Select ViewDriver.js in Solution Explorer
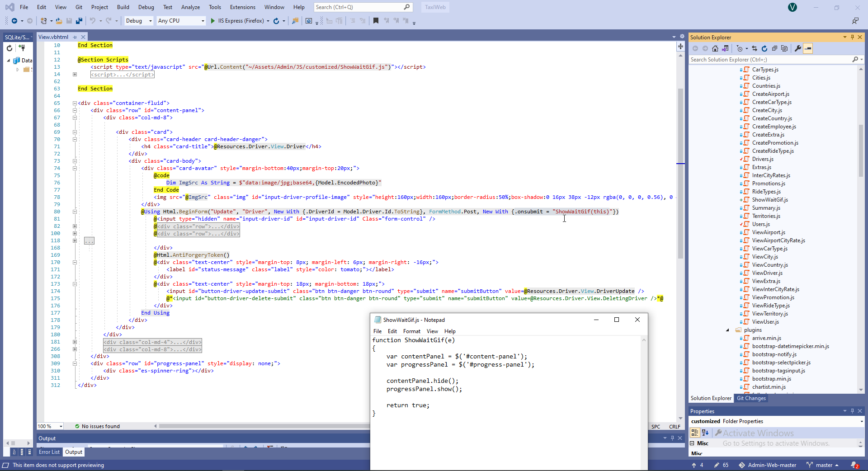The image size is (868, 471). [x=767, y=273]
